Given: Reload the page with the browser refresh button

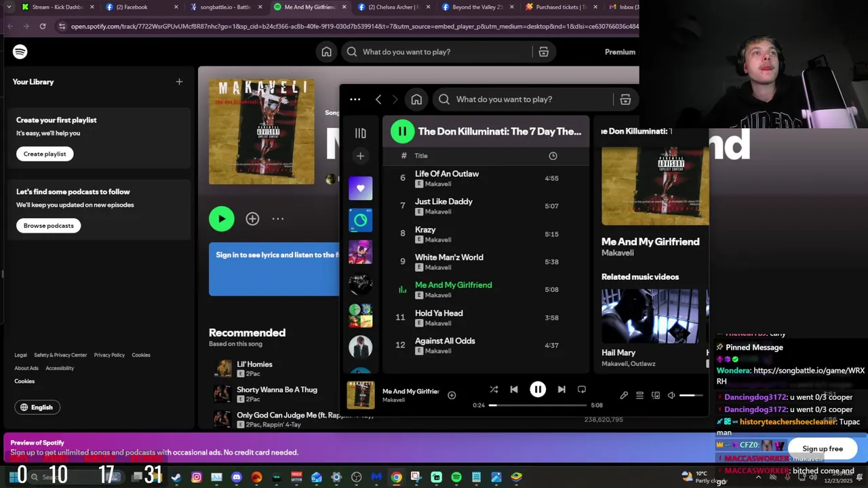Looking at the screenshot, I should coord(42,26).
